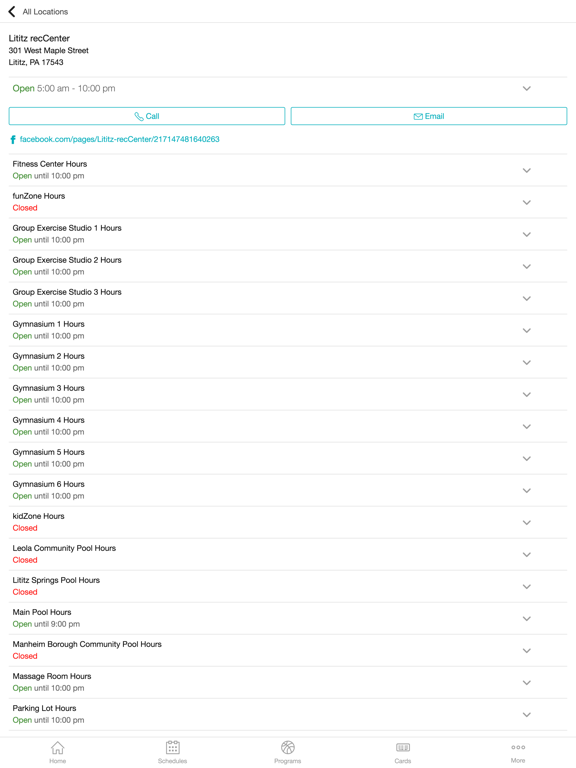Expand Massage Room Hours chevron
Screen dimensions: 576x768
coord(527,682)
